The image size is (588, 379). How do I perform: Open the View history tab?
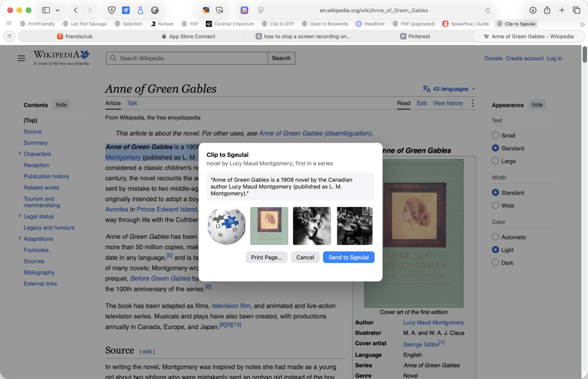(448, 103)
